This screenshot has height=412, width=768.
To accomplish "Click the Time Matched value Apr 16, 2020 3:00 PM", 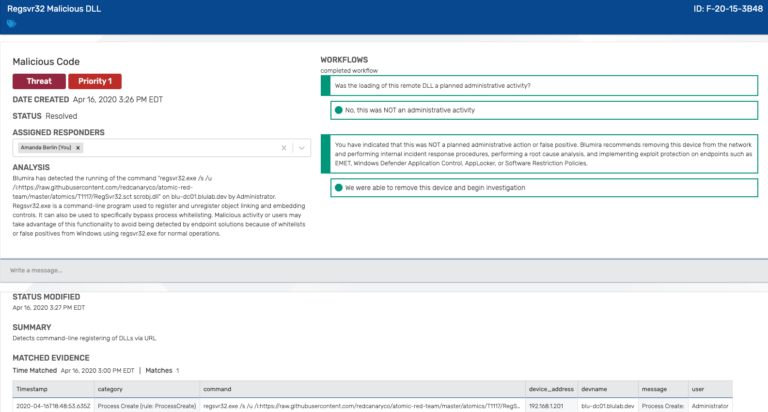I will tap(97, 370).
